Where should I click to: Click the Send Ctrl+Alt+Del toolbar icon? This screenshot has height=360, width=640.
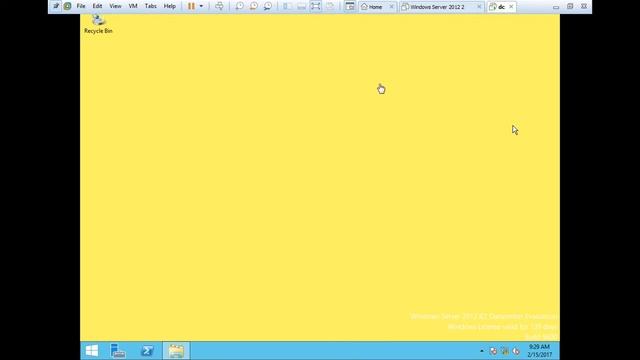(x=219, y=6)
